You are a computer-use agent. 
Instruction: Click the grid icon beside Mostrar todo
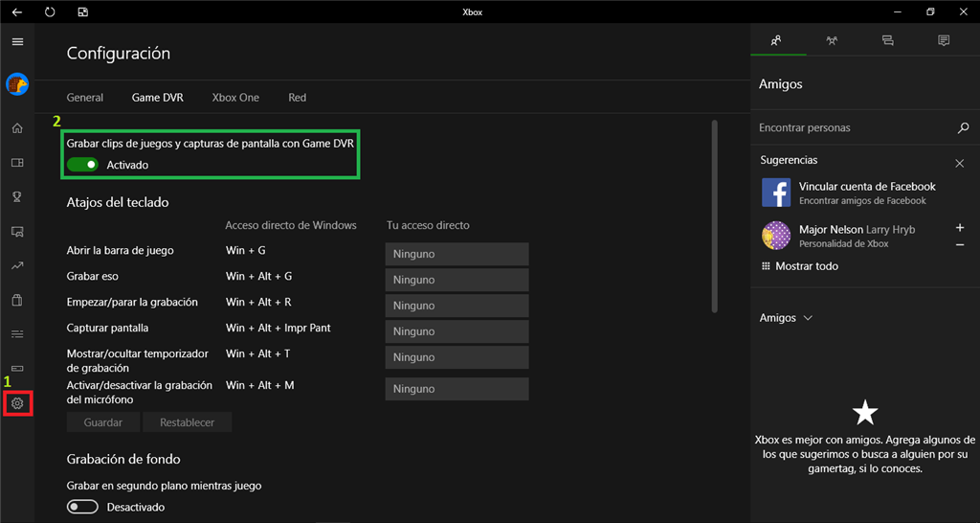[x=766, y=266]
